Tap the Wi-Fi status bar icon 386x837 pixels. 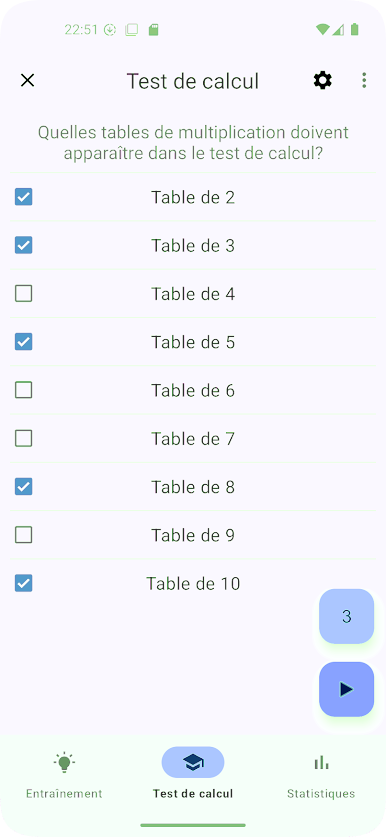tap(322, 30)
